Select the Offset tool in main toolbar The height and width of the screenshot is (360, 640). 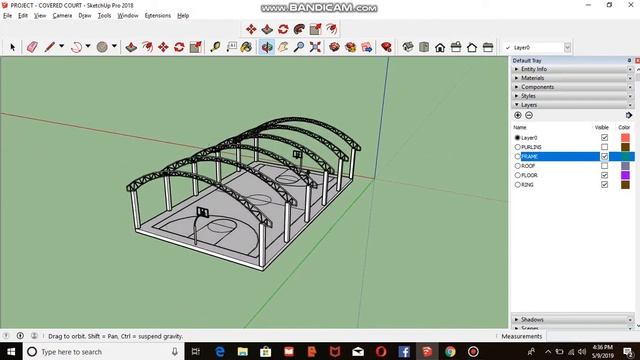click(x=147, y=47)
